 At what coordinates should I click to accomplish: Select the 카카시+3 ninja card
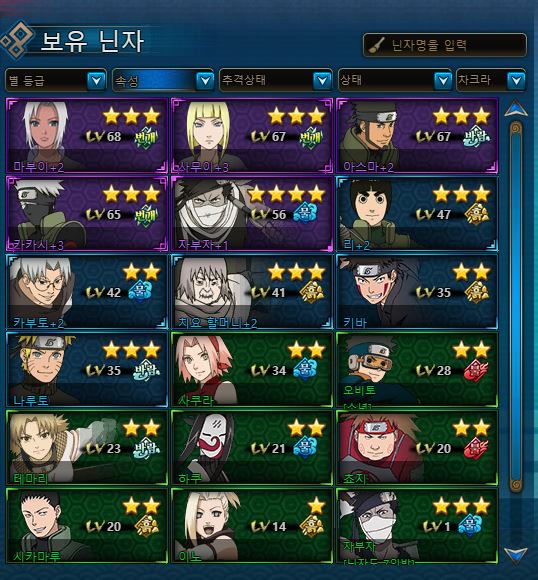click(87, 214)
